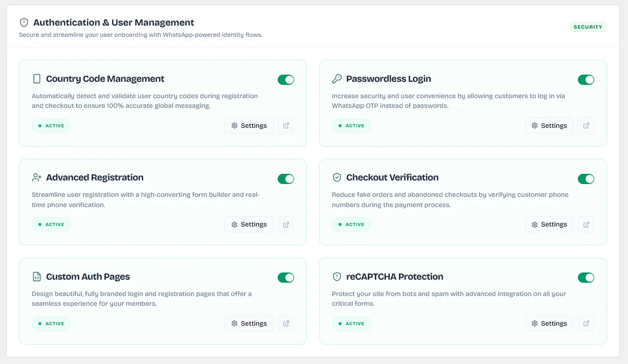This screenshot has width=628, height=364.
Task: Open external link for Checkout Verification
Action: [x=586, y=224]
